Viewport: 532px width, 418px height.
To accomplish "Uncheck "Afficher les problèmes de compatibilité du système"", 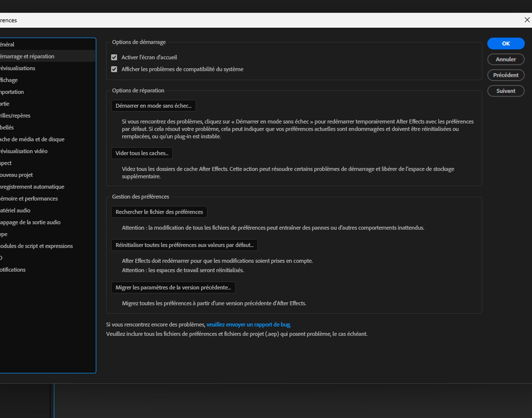I will pos(114,69).
